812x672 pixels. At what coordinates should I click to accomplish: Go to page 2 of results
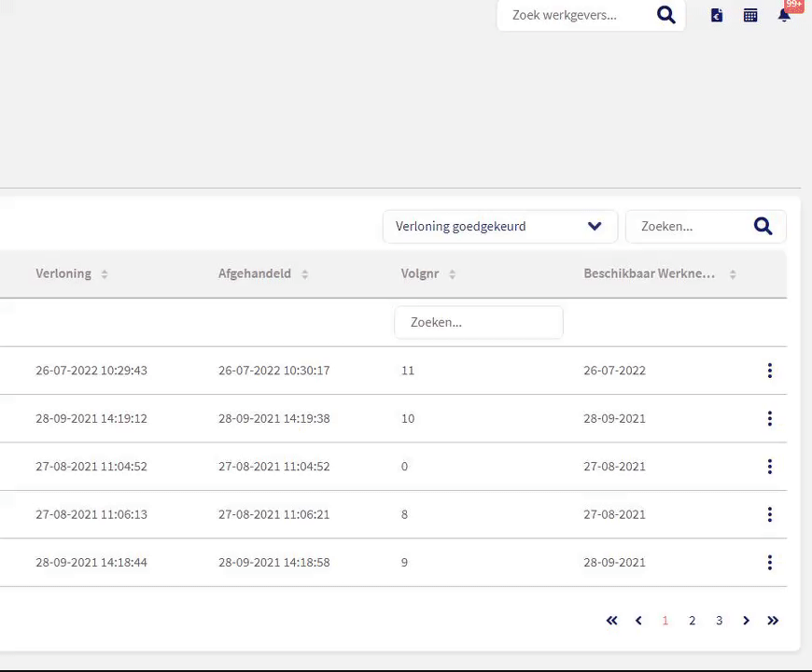[692, 621]
